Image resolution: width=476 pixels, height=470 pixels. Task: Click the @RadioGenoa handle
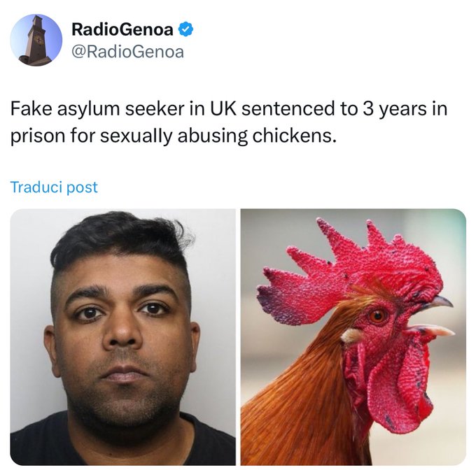point(128,52)
